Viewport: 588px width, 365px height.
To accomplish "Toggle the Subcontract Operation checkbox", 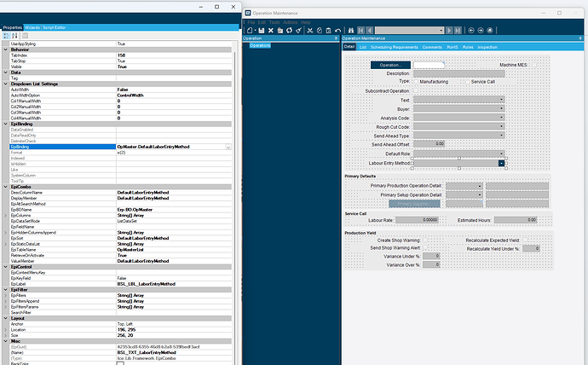I will (x=416, y=90).
